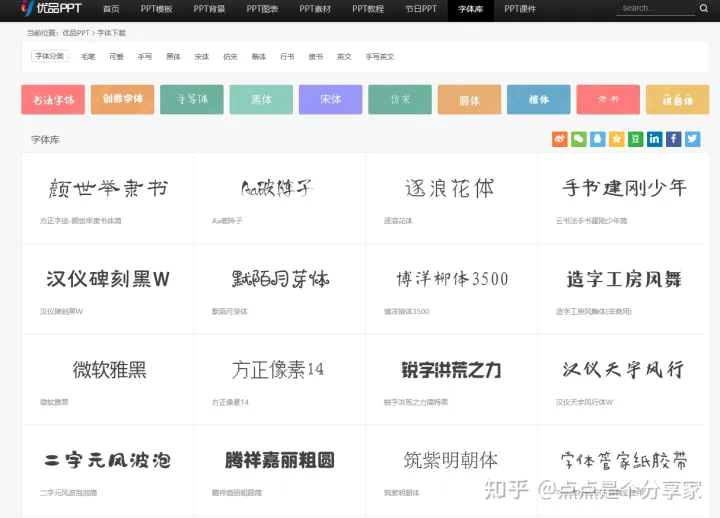Filter fonts by 手写英文 category

pyautogui.click(x=380, y=56)
